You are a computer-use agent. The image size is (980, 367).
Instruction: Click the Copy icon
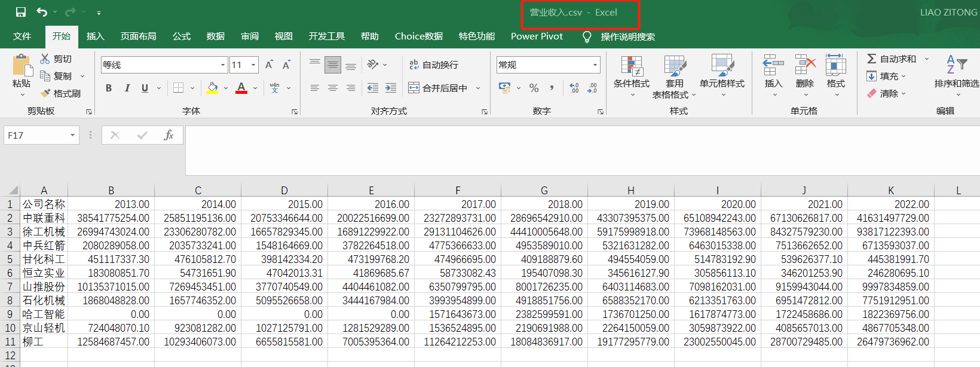tap(45, 76)
